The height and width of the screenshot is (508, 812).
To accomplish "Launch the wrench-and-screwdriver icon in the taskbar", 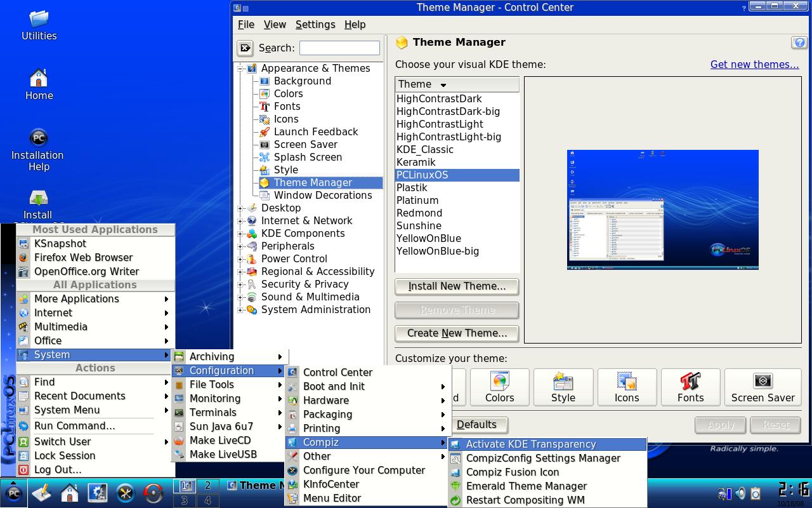I will coord(126,493).
